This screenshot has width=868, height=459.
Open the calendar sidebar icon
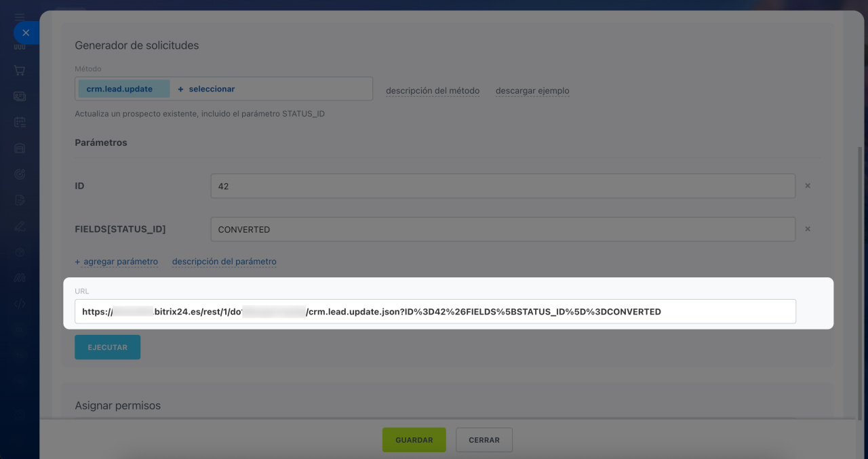tap(20, 122)
